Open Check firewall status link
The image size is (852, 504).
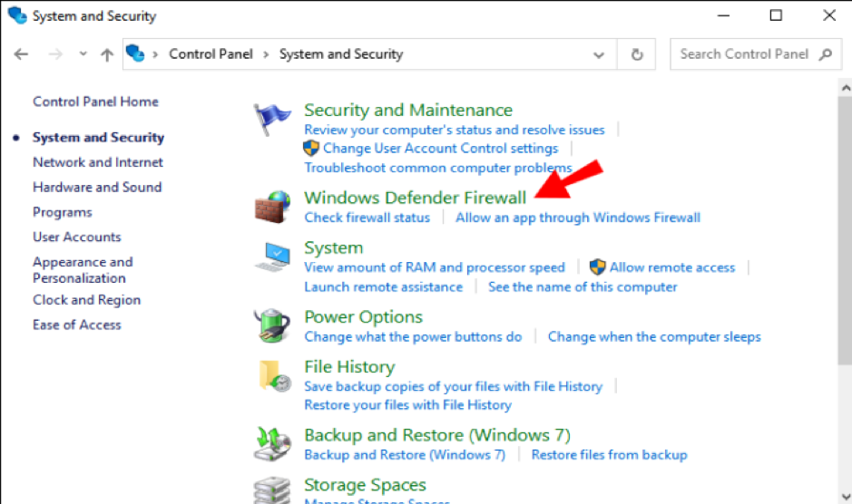coord(367,218)
